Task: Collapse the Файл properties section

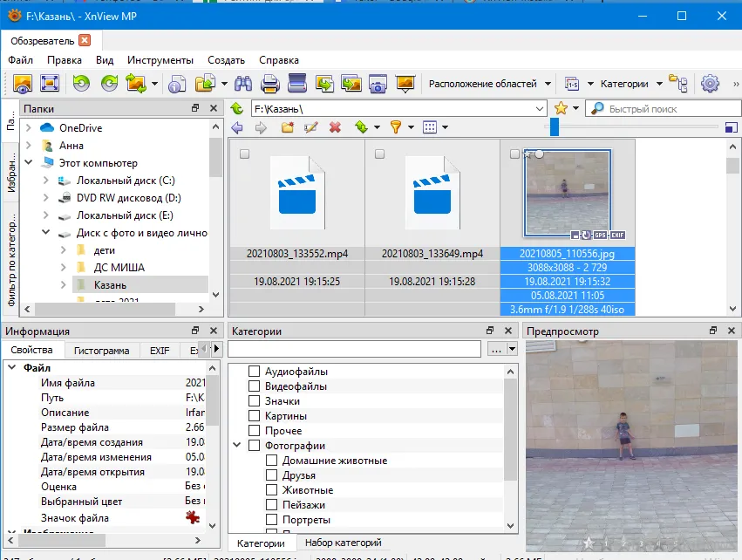Action: click(x=12, y=367)
